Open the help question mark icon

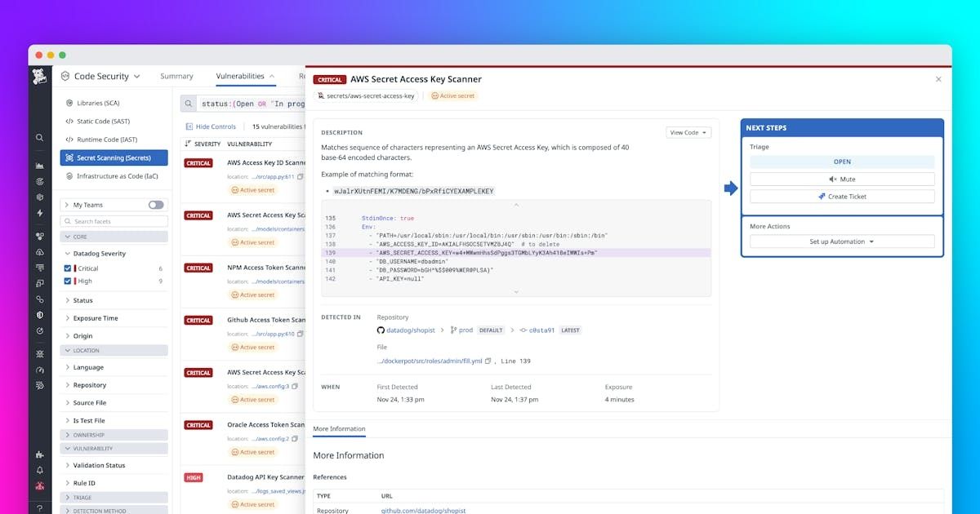[39, 507]
